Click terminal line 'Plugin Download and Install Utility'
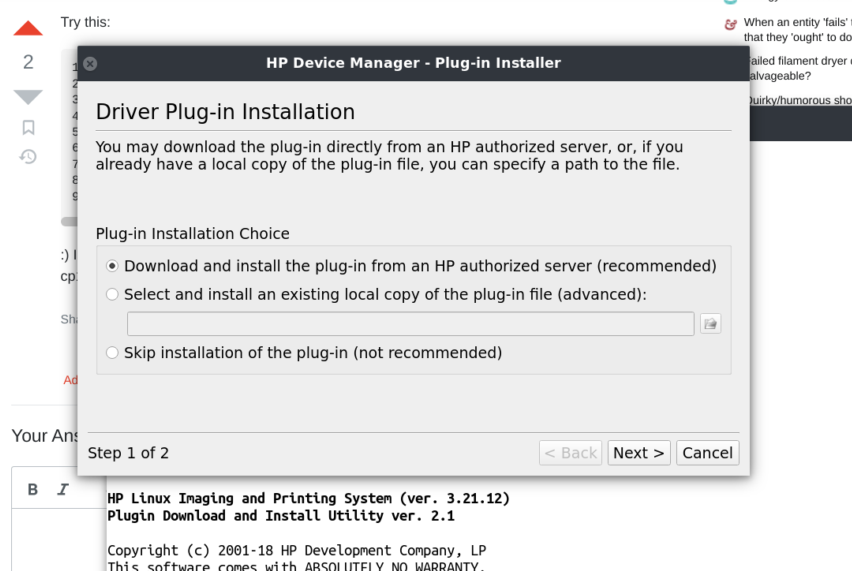This screenshot has height=571, width=852. (281, 516)
